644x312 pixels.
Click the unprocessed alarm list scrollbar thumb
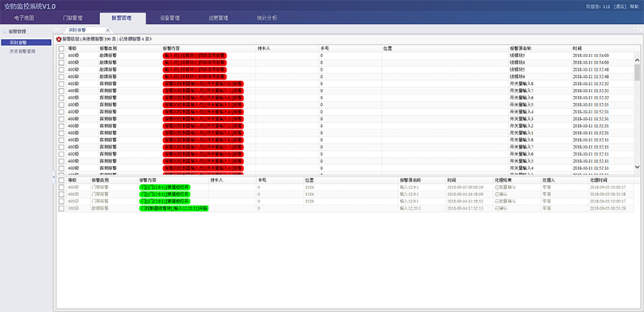click(637, 72)
